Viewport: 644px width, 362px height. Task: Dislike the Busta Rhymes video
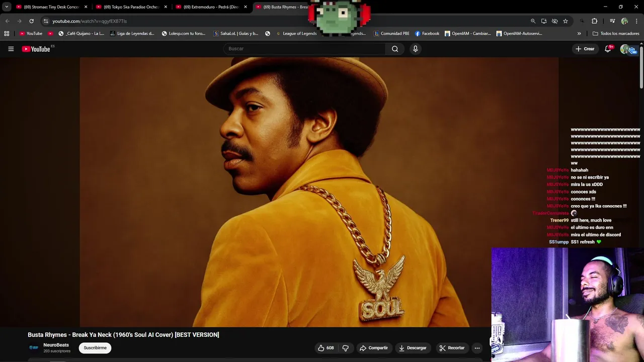pyautogui.click(x=345, y=348)
